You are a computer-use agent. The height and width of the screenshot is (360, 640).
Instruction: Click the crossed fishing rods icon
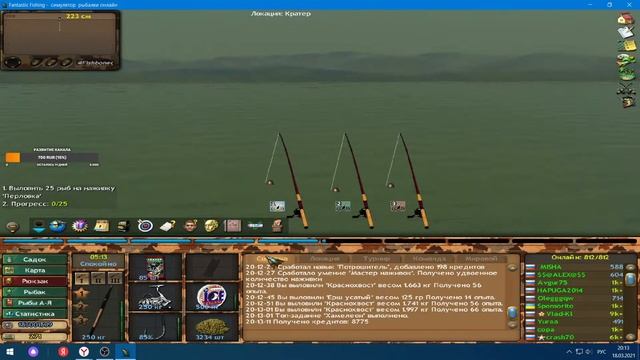pyautogui.click(x=626, y=89)
